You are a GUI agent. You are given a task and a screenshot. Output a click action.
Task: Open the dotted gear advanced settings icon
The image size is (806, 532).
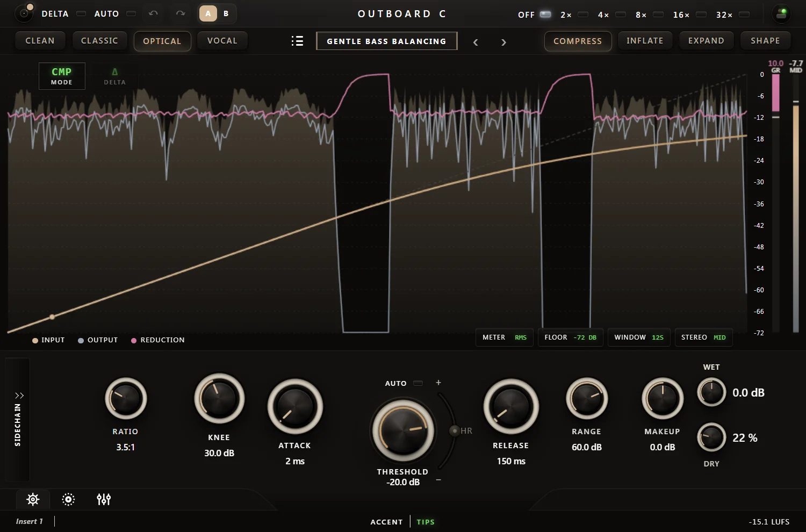[x=68, y=500]
